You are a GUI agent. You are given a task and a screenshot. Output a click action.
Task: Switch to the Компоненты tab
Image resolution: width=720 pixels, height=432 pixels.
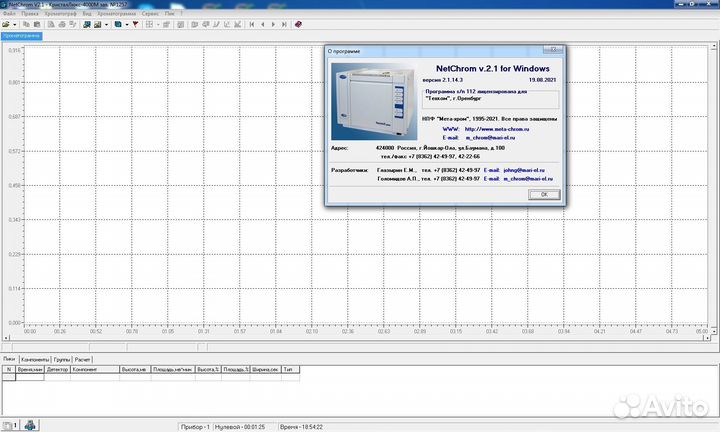coord(35,359)
